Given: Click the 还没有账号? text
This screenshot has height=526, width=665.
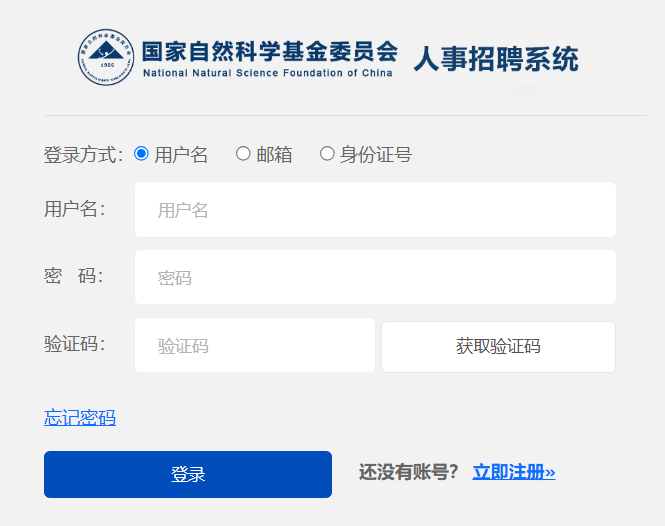Looking at the screenshot, I should click(x=408, y=472).
